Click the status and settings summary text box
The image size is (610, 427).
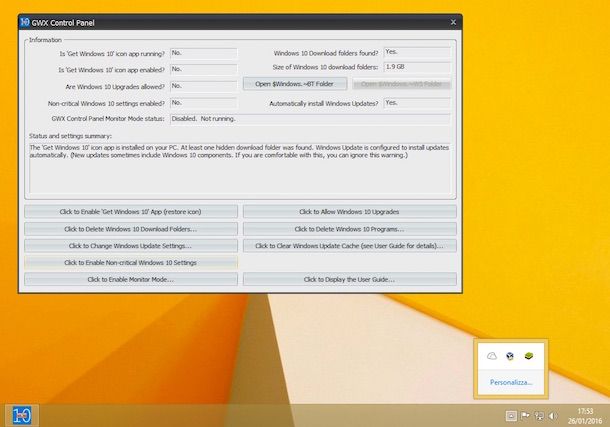(x=240, y=168)
